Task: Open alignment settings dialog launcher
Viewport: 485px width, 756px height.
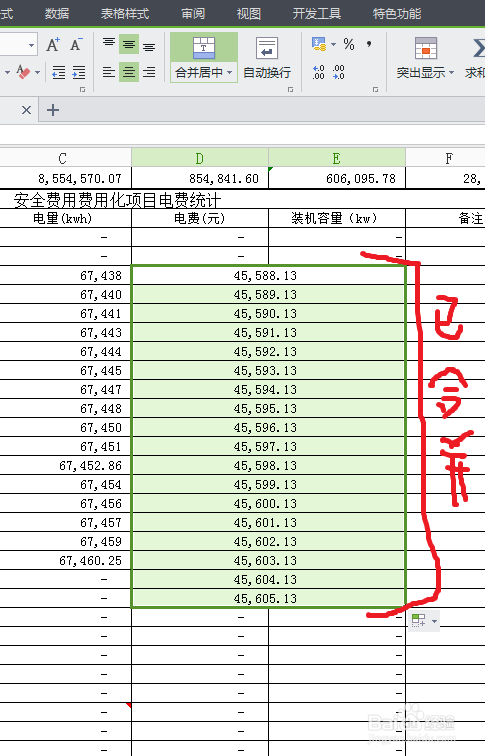Action: (290, 90)
